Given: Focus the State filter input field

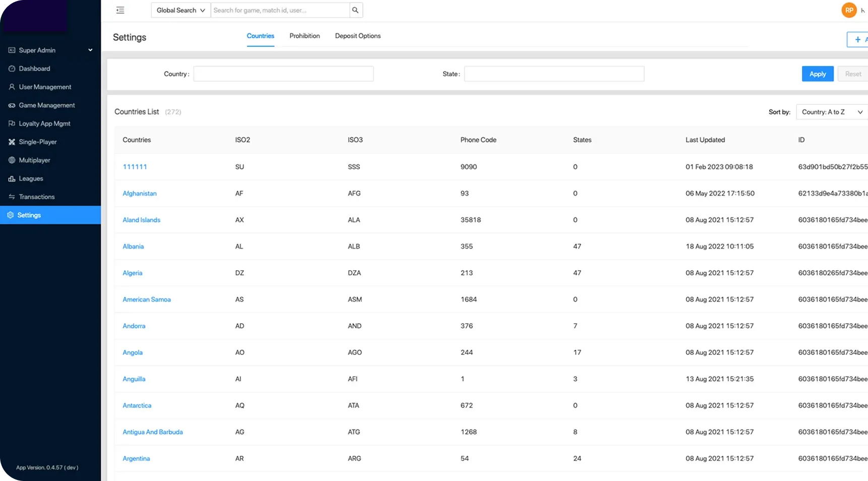Looking at the screenshot, I should [553, 74].
